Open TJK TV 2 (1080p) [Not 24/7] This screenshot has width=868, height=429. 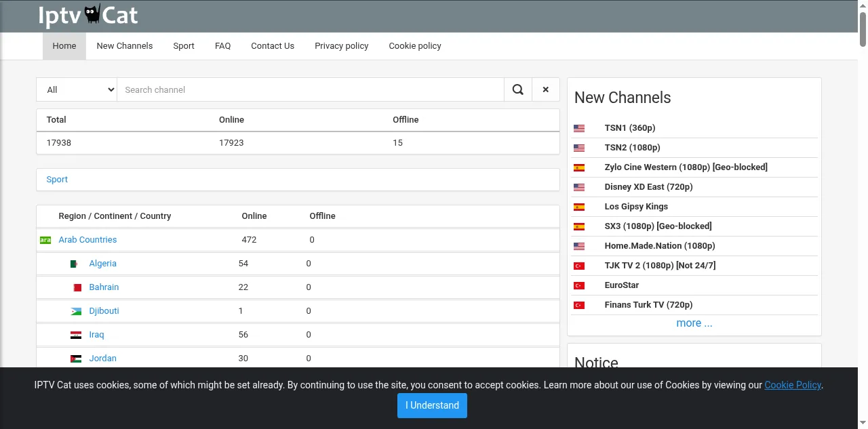point(660,266)
